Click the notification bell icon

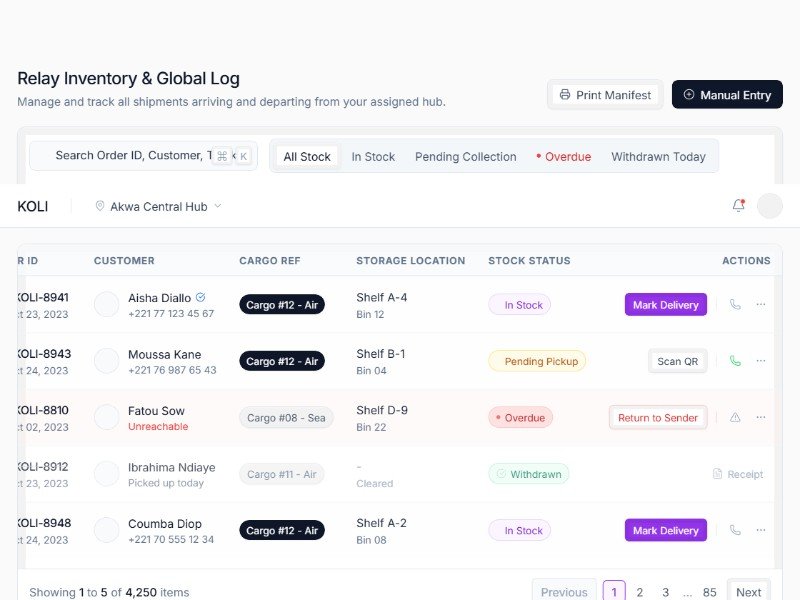pos(739,206)
